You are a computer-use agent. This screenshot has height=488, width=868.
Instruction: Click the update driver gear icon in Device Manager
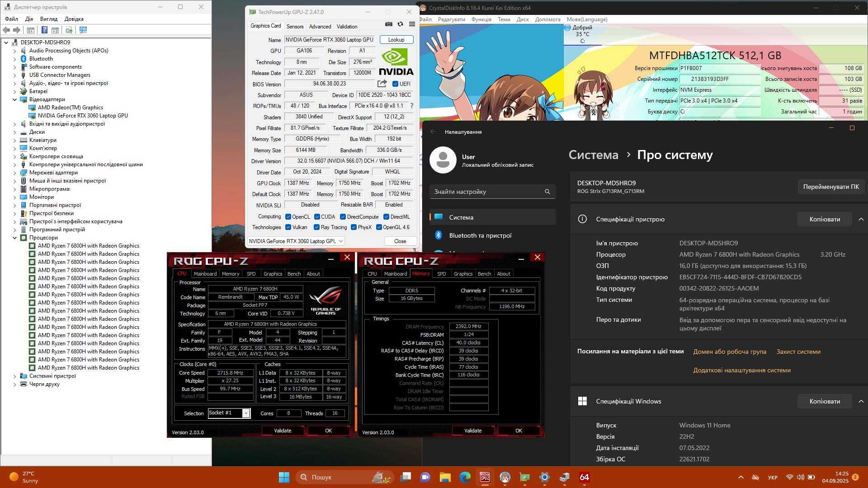click(69, 30)
